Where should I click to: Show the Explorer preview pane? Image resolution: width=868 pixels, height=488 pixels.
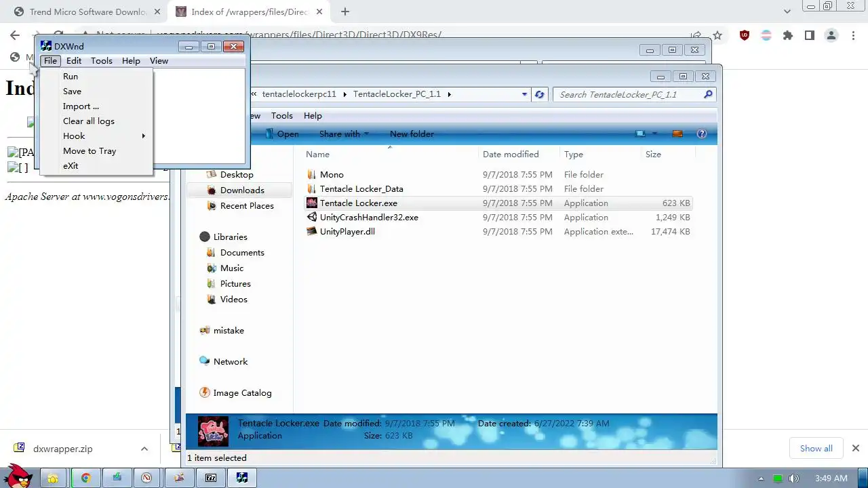tap(677, 134)
